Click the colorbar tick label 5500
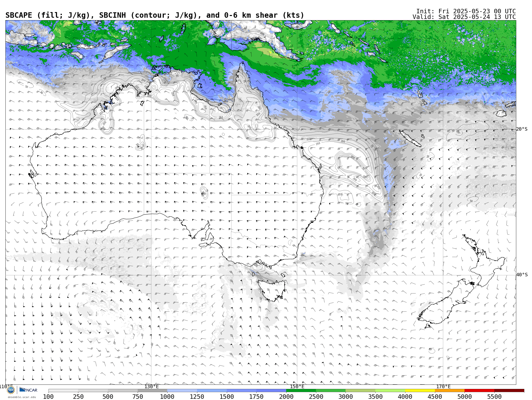Image resolution: width=532 pixels, height=400 pixels. click(x=494, y=397)
